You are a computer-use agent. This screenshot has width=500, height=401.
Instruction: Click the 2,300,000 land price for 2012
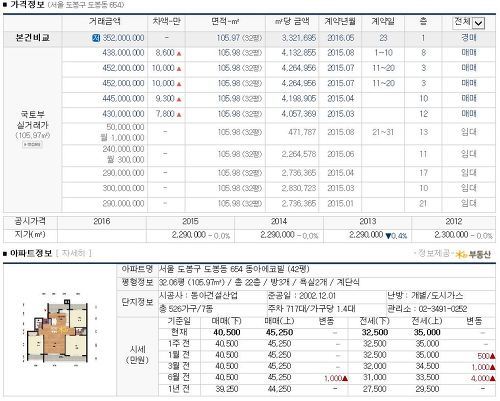tap(451, 235)
